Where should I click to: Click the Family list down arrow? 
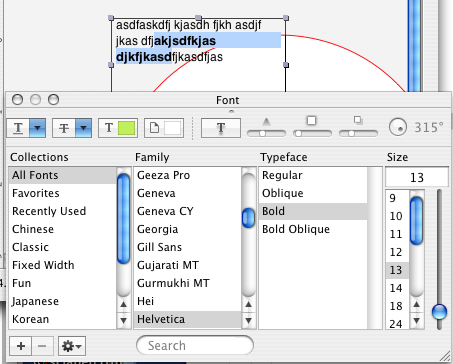coord(248,321)
